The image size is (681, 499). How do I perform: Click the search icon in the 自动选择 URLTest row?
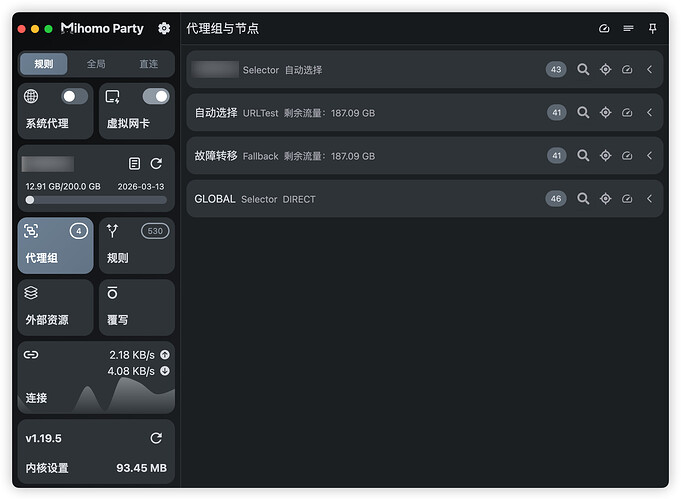point(583,112)
